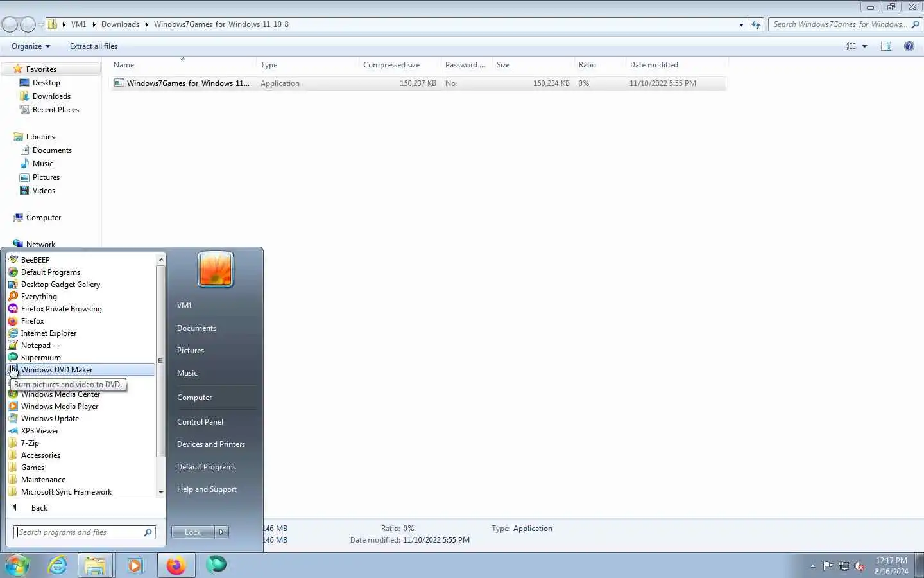924x578 pixels.
Task: Launch Windows Media Player from programs list
Action: click(60, 406)
